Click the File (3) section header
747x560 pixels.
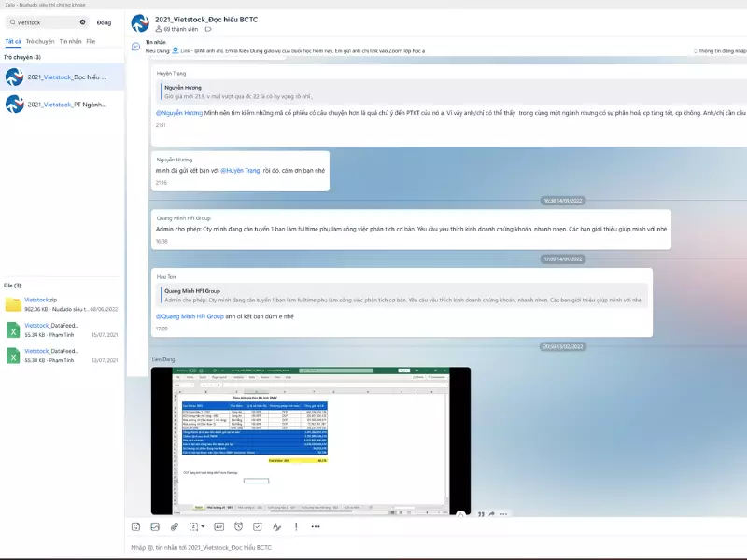[12, 286]
